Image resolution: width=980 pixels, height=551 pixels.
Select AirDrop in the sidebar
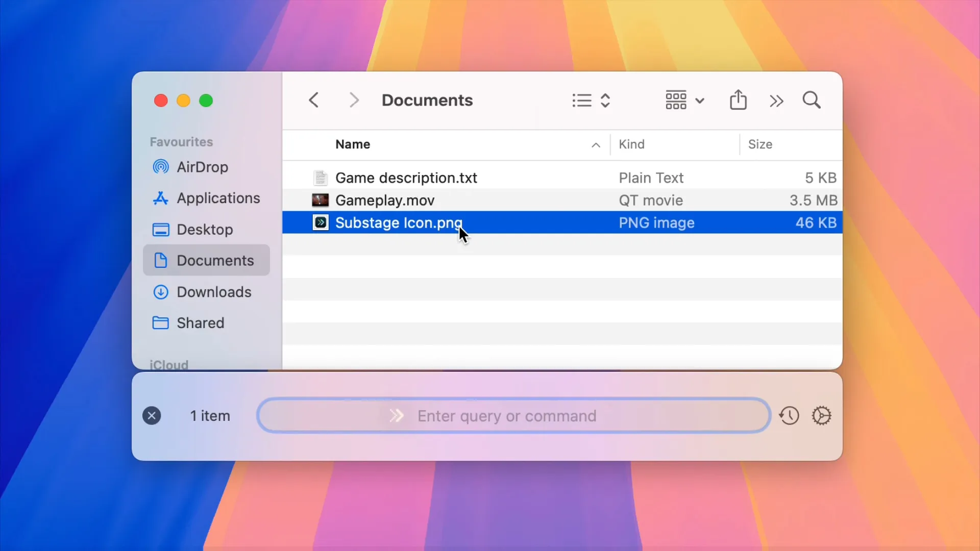click(x=202, y=167)
